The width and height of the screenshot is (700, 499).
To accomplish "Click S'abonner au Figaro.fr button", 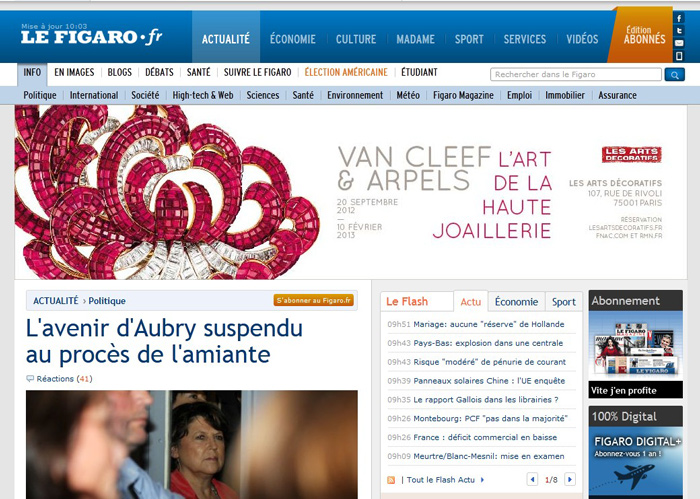I will point(313,300).
